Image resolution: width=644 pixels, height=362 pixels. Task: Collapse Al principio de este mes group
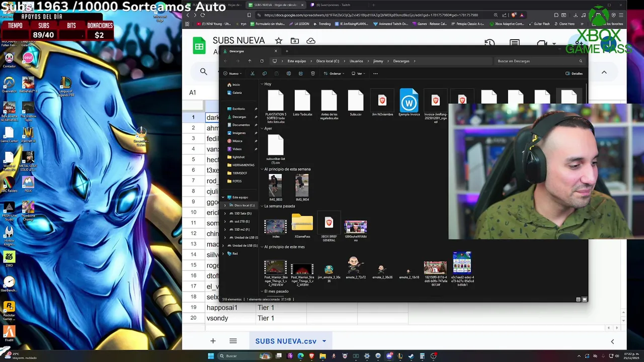pos(262,247)
